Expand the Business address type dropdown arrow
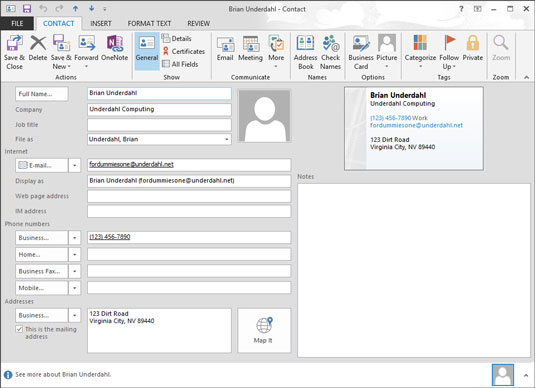535x388 pixels. click(x=74, y=315)
